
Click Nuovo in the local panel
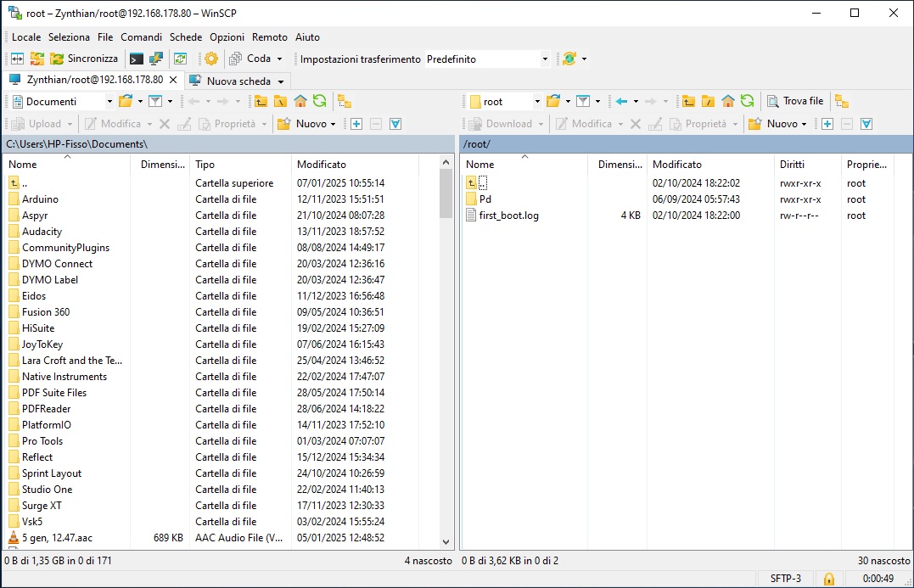[x=306, y=124]
